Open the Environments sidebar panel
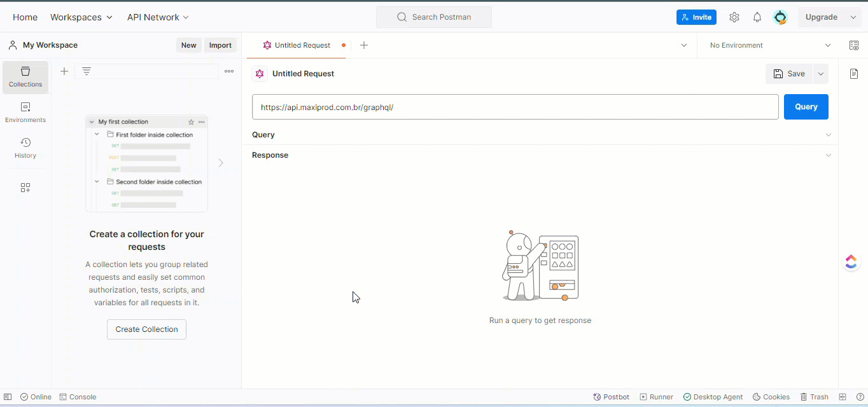The width and height of the screenshot is (868, 407). (x=25, y=113)
